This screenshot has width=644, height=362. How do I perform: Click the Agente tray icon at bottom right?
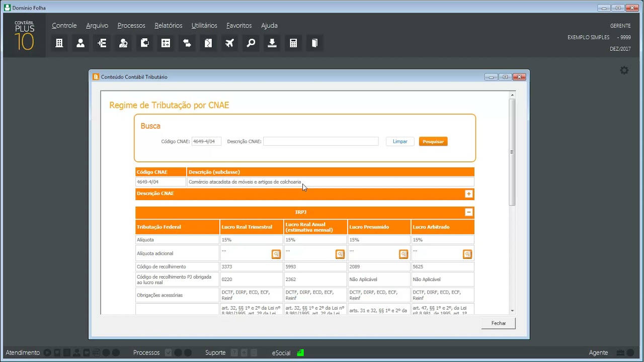620,353
